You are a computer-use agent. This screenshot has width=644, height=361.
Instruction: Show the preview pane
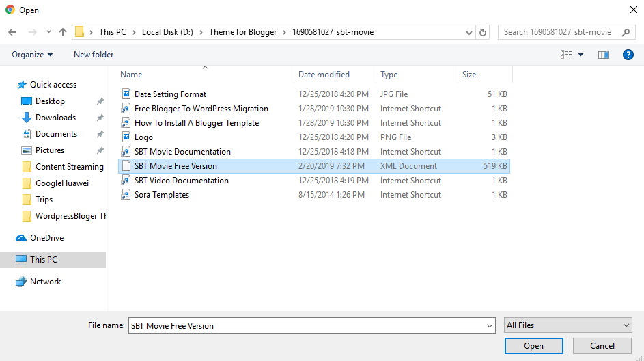(603, 55)
